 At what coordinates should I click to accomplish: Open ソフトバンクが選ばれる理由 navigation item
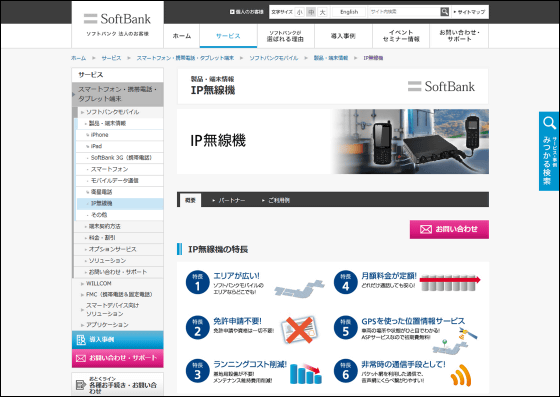tap(286, 36)
